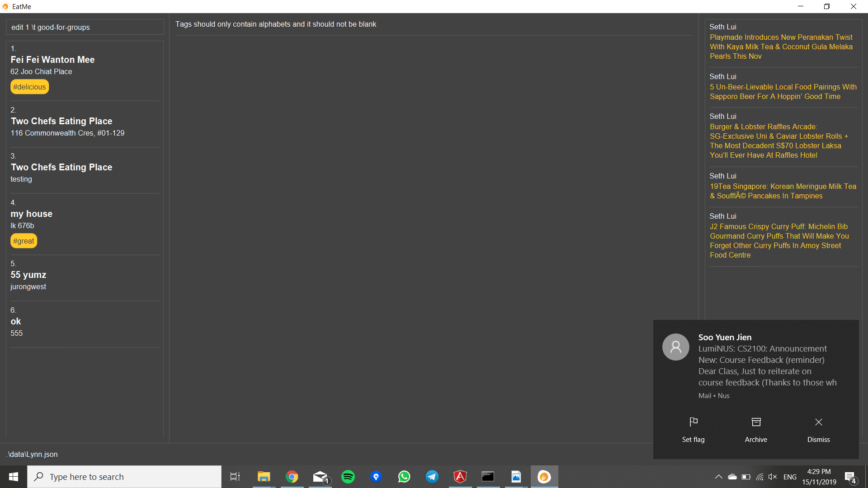Dismiss the mail notification
This screenshot has width=868, height=488.
point(819,430)
